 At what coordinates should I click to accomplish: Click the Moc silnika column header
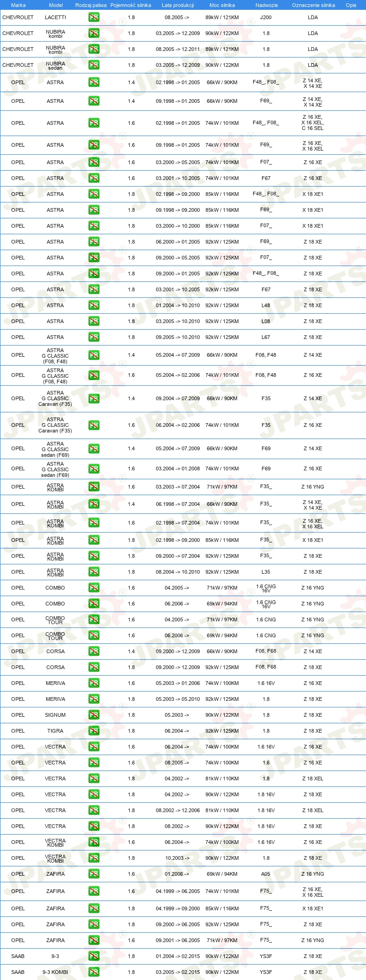(x=222, y=5)
